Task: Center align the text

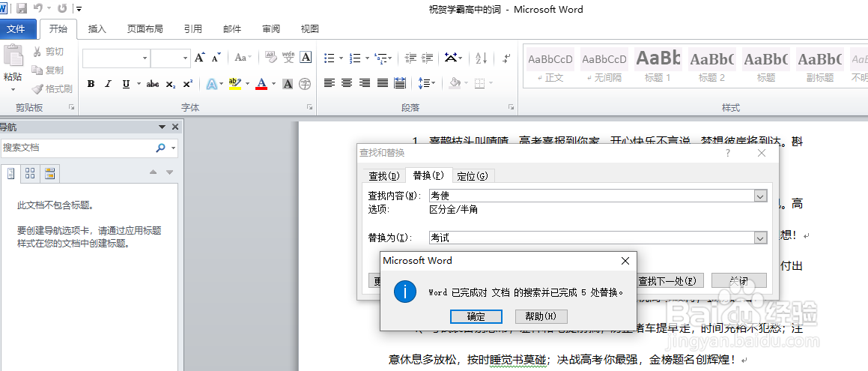Action: 347,83
